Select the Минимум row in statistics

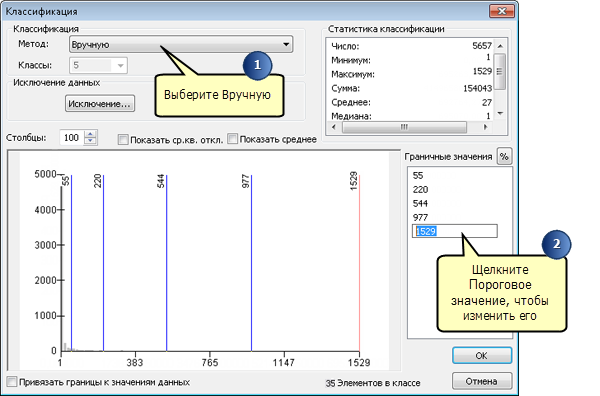(411, 60)
